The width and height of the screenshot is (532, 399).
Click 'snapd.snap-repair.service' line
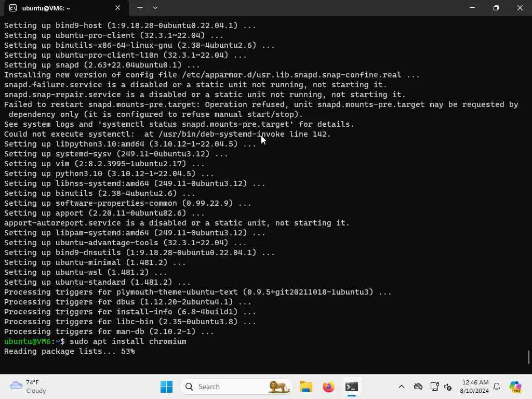coord(205,95)
